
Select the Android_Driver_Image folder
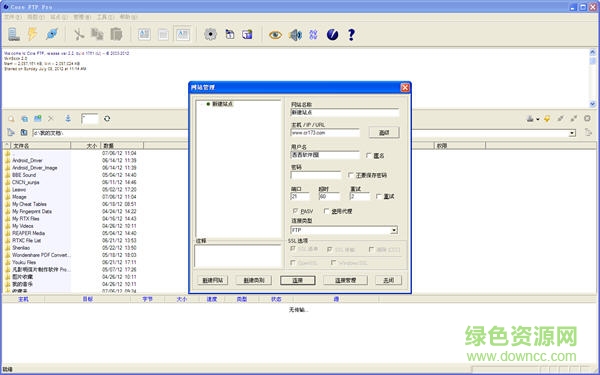[34, 168]
